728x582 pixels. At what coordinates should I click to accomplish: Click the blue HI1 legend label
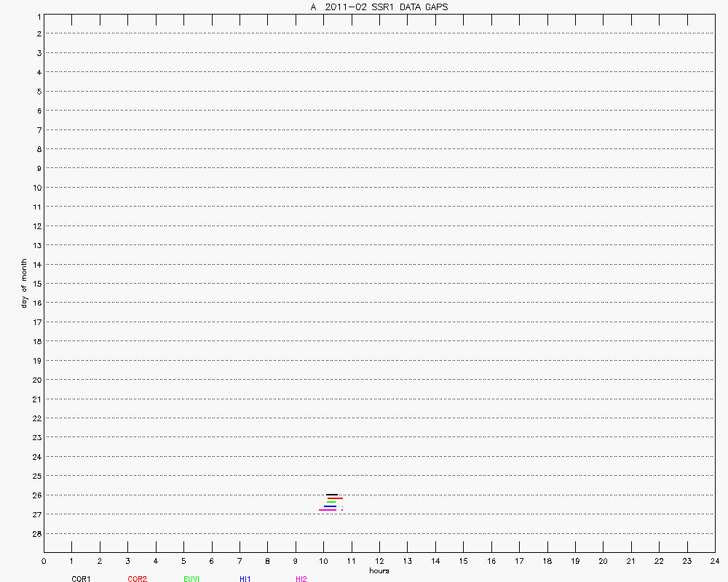[x=245, y=579]
